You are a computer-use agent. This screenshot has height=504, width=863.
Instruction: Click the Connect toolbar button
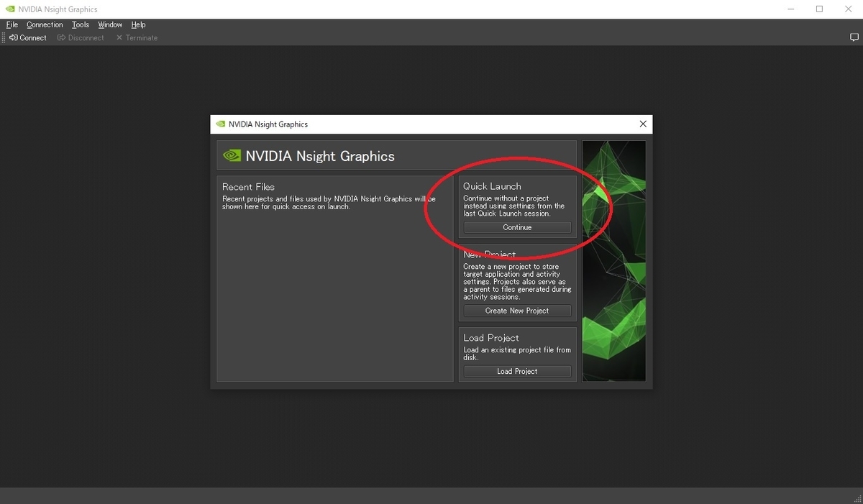pos(28,37)
